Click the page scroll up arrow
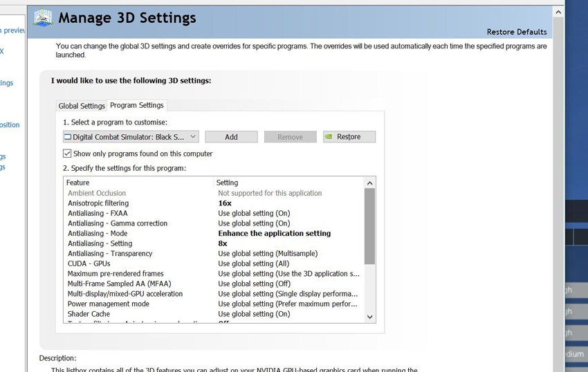The width and height of the screenshot is (588, 372). (558, 12)
